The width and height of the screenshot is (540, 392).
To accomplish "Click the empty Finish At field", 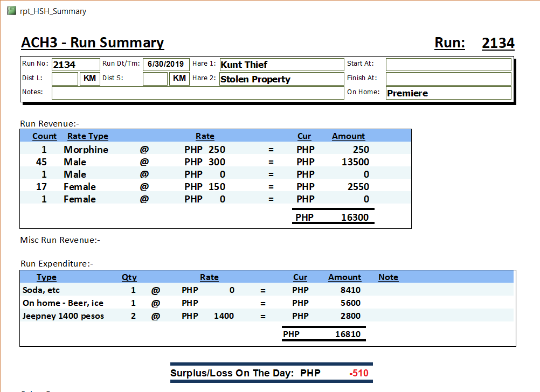I will pos(448,79).
